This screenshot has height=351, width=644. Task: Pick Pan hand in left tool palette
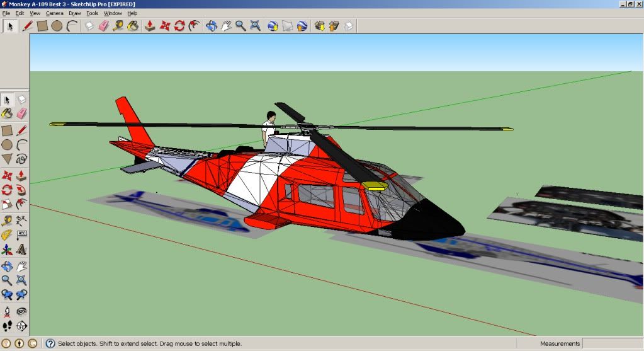[21, 267]
